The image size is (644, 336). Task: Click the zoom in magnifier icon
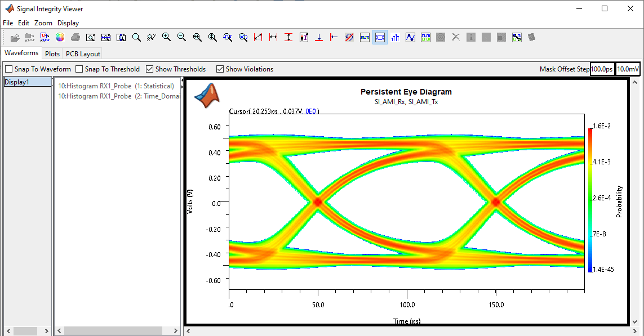tap(166, 37)
